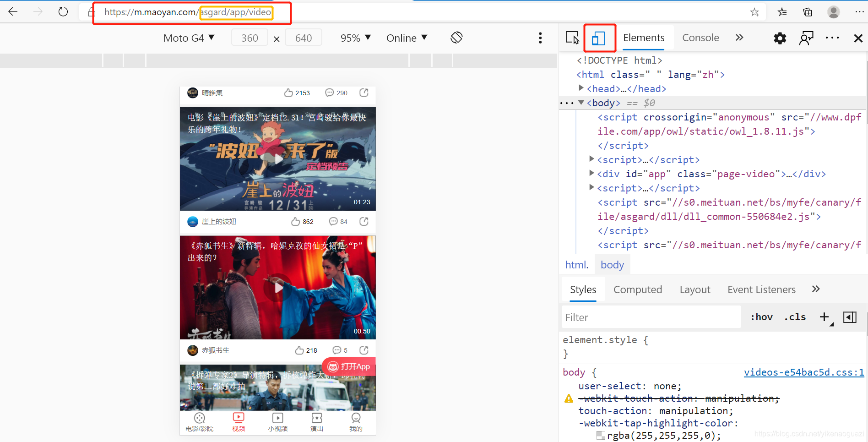
Task: Switch to the Console tab
Action: coord(700,38)
